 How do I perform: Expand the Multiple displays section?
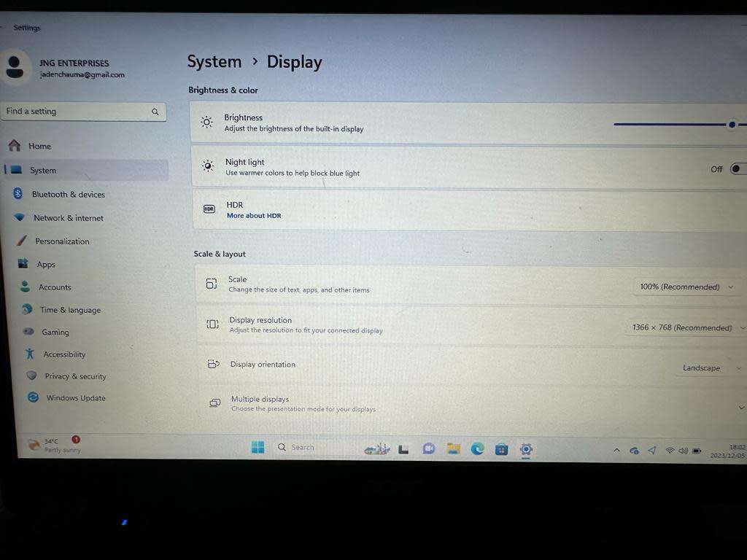click(x=741, y=407)
